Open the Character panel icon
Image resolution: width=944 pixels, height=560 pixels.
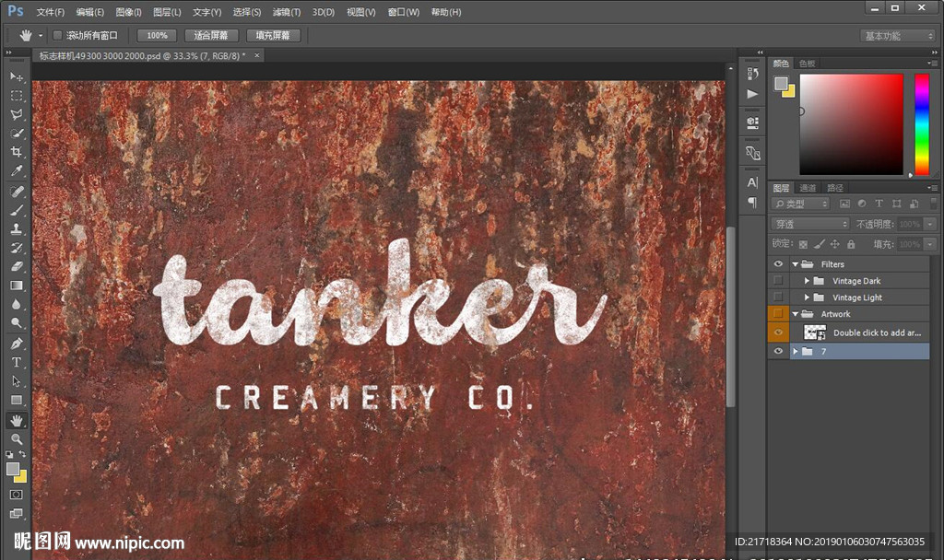tap(752, 182)
